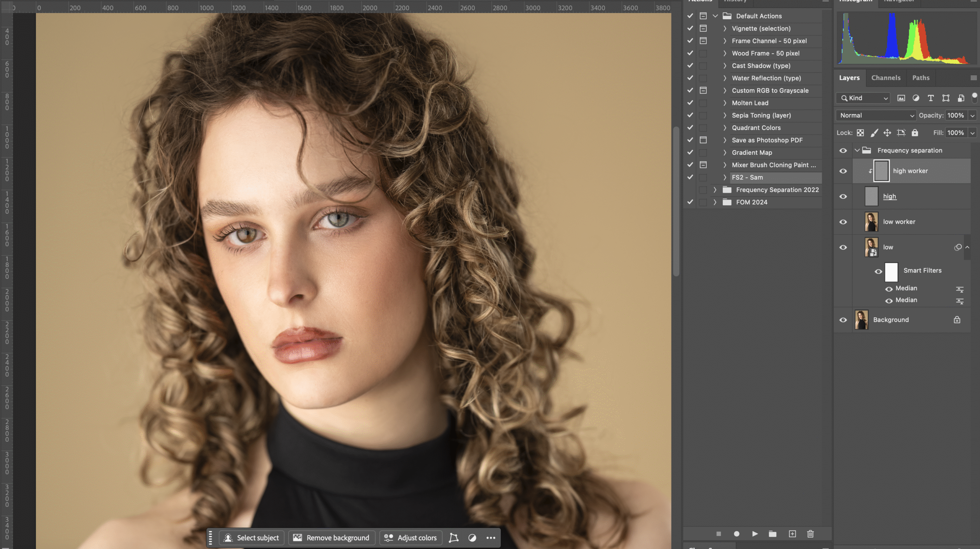This screenshot has height=549, width=980.
Task: Click the Play selection button in Actions panel
Action: [x=755, y=534]
